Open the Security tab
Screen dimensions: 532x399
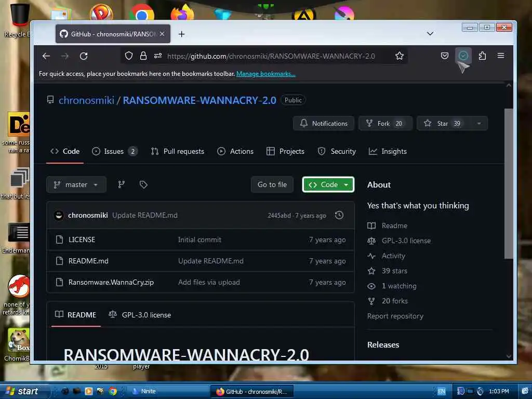click(x=337, y=151)
